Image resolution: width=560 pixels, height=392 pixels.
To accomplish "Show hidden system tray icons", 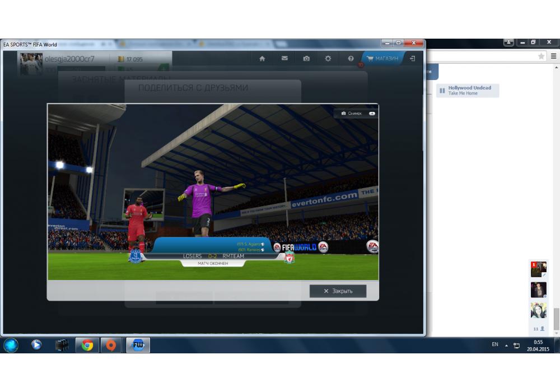I will coord(505,345).
